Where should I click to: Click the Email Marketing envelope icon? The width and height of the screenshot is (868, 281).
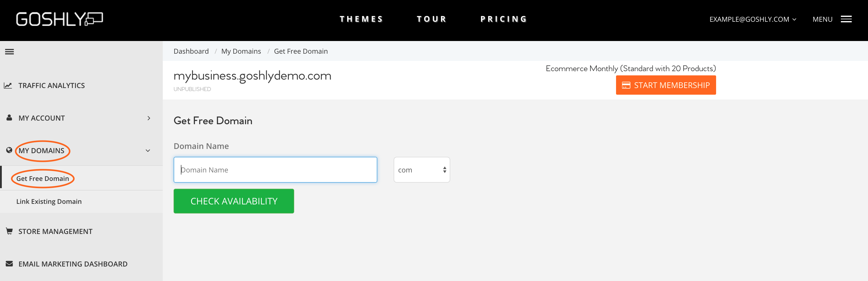[9, 264]
